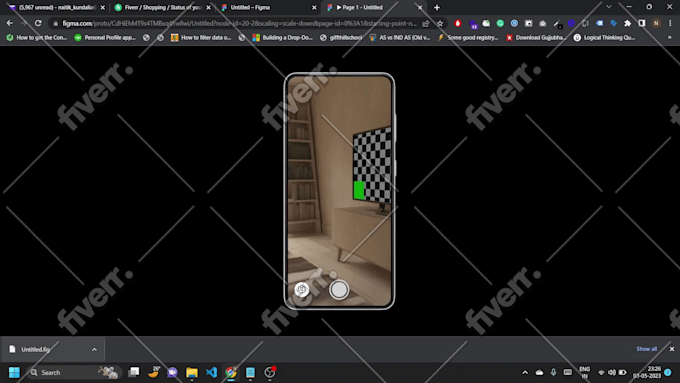Click the Chrome taskbar icon
The width and height of the screenshot is (680, 383).
(231, 372)
